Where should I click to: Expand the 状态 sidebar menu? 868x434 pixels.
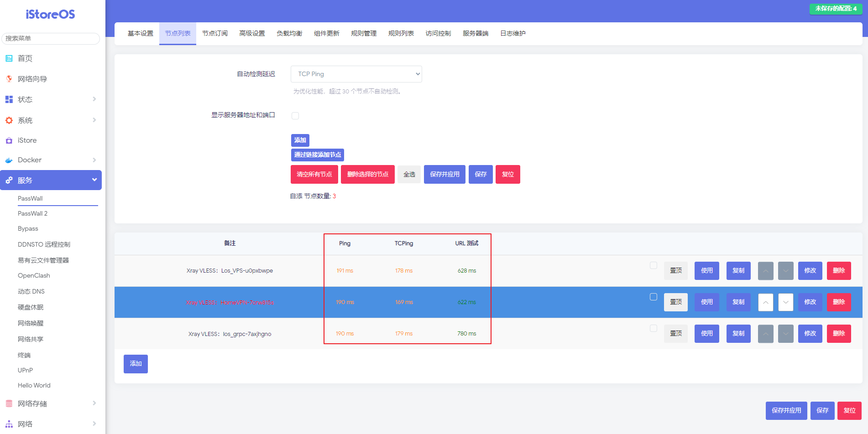50,99
